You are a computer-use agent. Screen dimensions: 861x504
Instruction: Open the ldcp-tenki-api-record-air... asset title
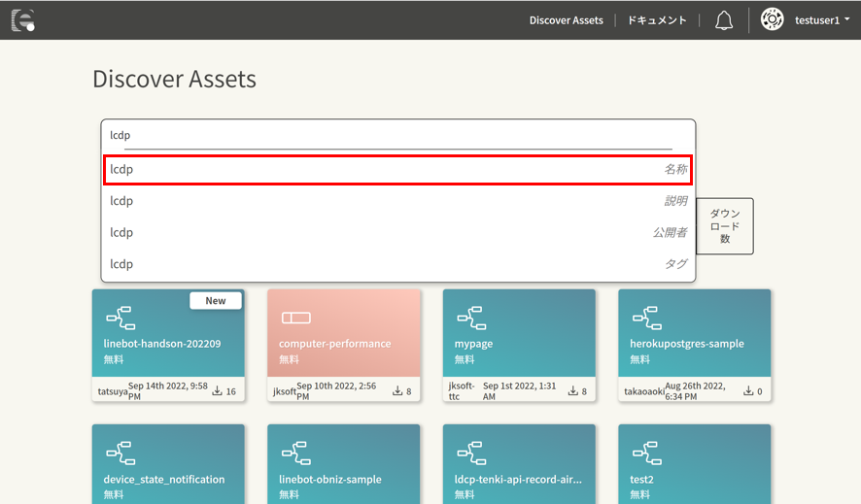pyautogui.click(x=518, y=480)
